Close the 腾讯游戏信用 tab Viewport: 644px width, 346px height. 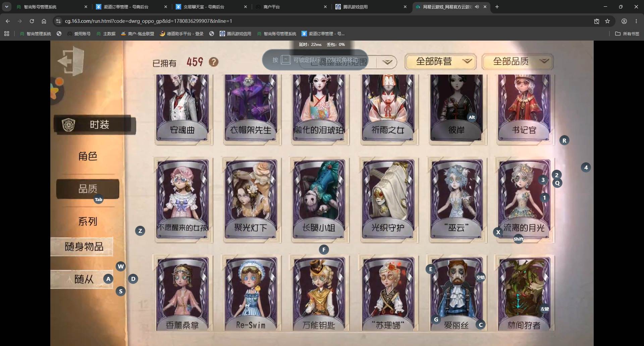[405, 7]
